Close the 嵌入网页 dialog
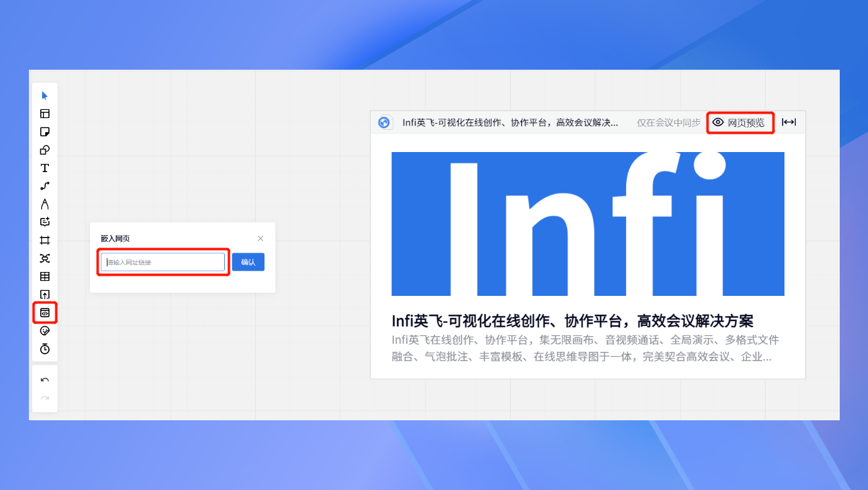The width and height of the screenshot is (868, 490). click(x=261, y=238)
